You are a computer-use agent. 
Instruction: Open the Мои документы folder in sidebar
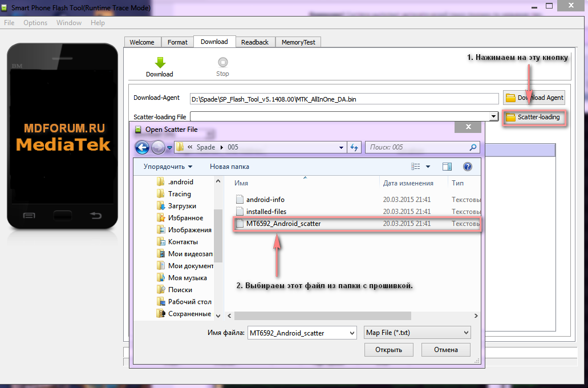(185, 266)
